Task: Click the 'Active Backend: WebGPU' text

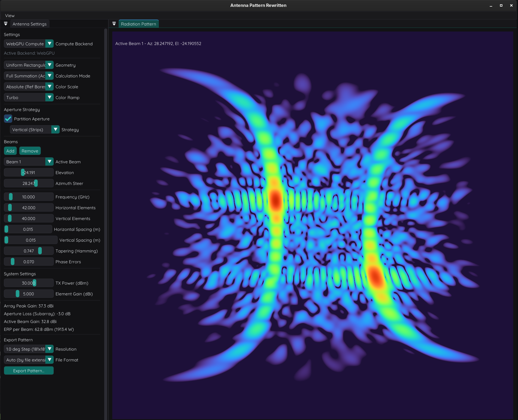Action: click(x=29, y=53)
